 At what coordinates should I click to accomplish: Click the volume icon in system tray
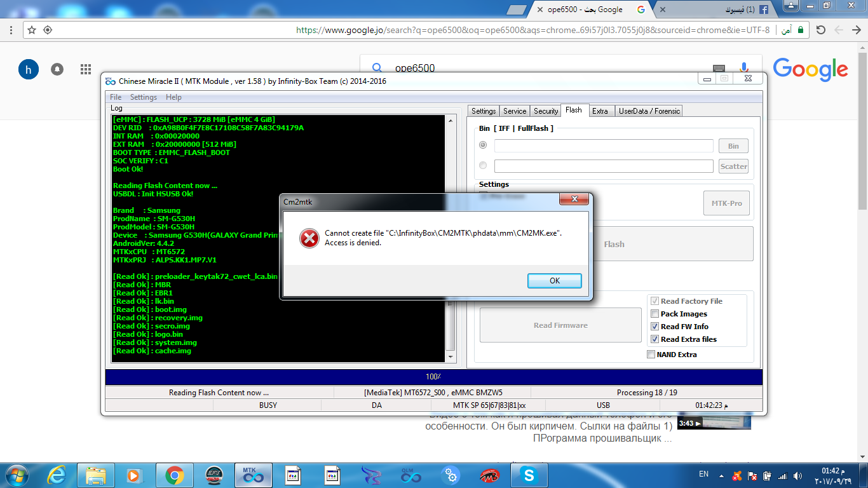(x=799, y=475)
